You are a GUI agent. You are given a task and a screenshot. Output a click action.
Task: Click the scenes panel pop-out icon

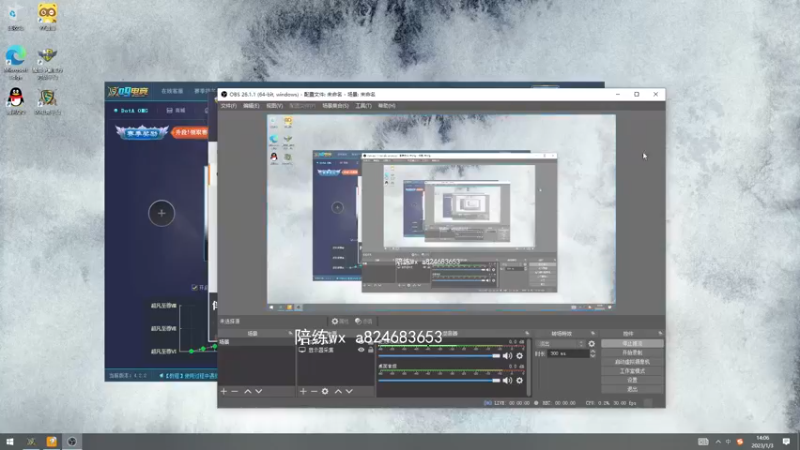coord(290,333)
